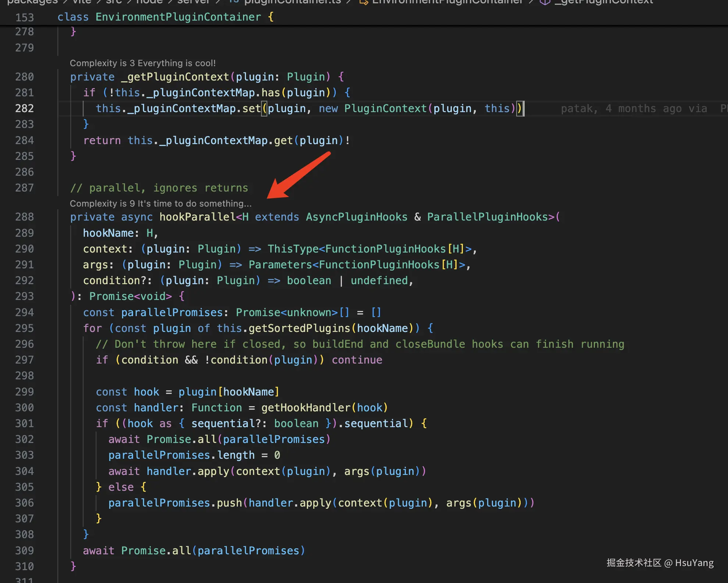Click the AsyncPluginHooks type reference
This screenshot has width=728, height=583.
tap(357, 217)
